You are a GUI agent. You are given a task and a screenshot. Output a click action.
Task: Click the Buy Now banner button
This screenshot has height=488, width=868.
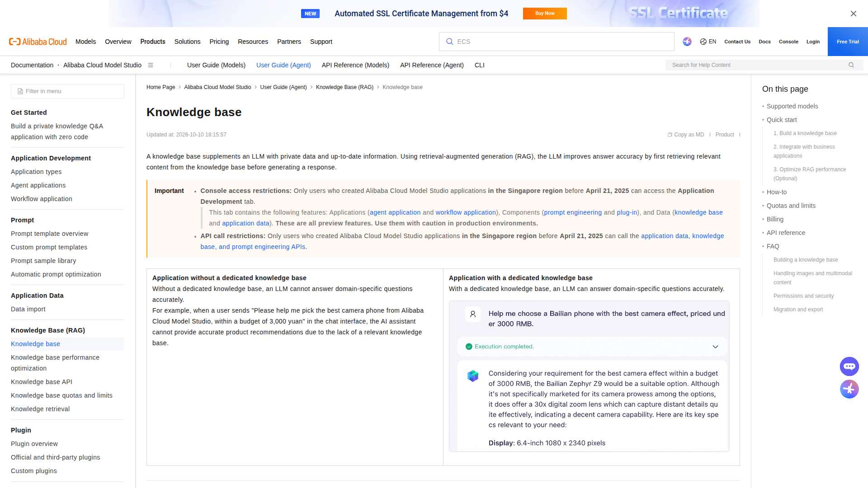[545, 14]
